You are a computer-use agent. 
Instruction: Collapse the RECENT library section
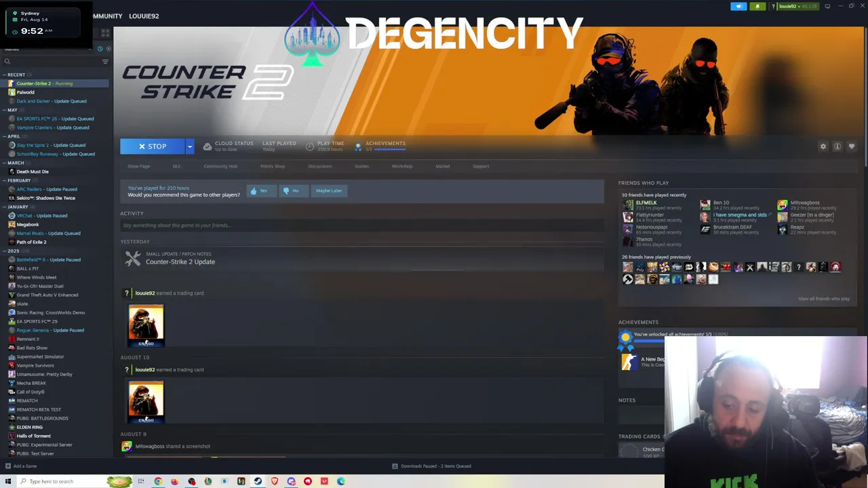5,75
